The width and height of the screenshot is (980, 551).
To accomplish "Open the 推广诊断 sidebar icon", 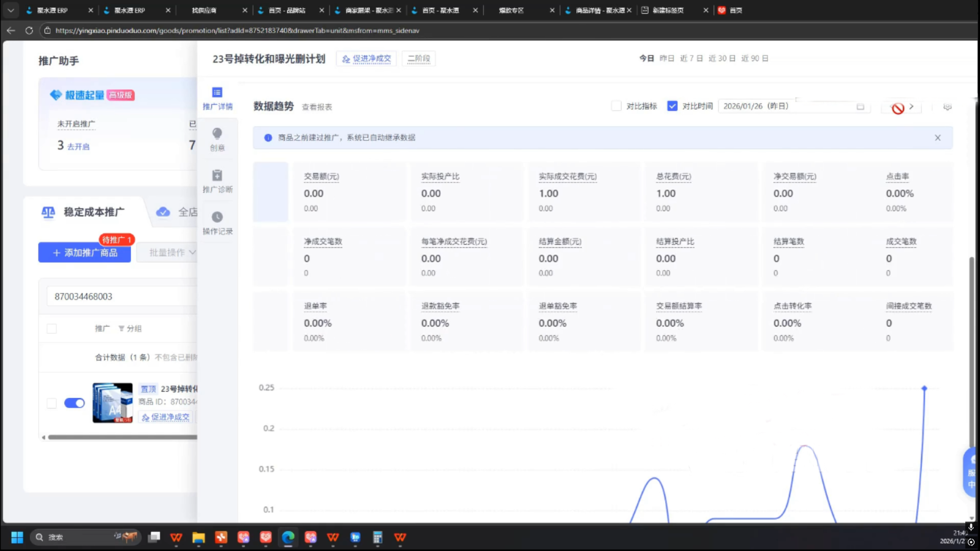I will click(x=217, y=181).
